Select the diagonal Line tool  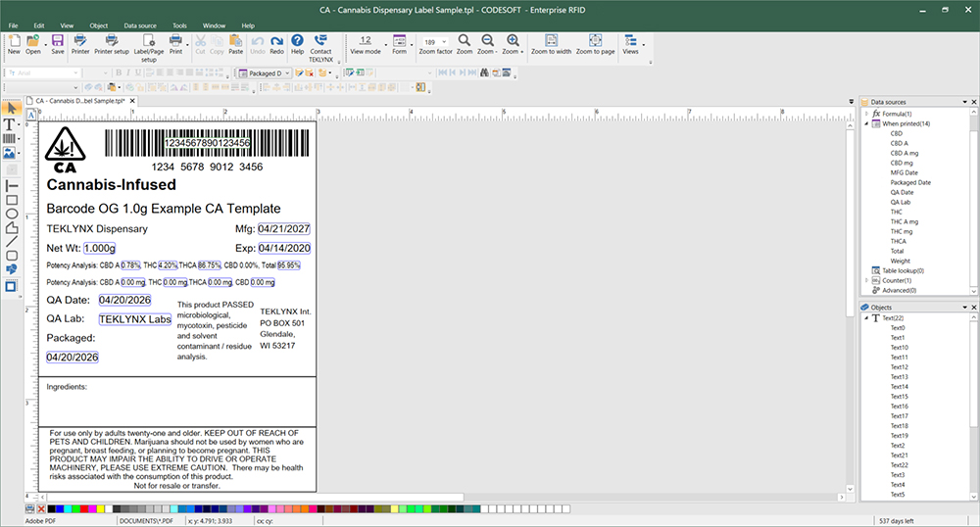tap(11, 242)
